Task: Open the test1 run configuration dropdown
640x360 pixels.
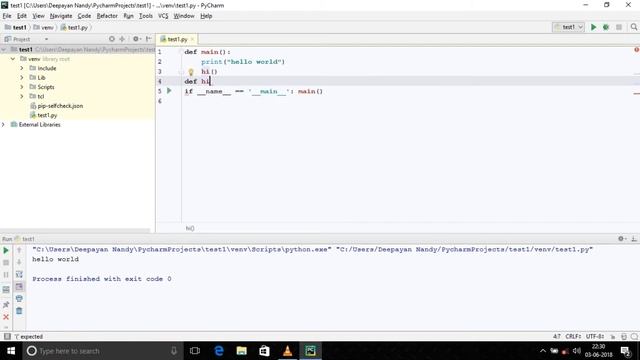Action: [x=568, y=27]
